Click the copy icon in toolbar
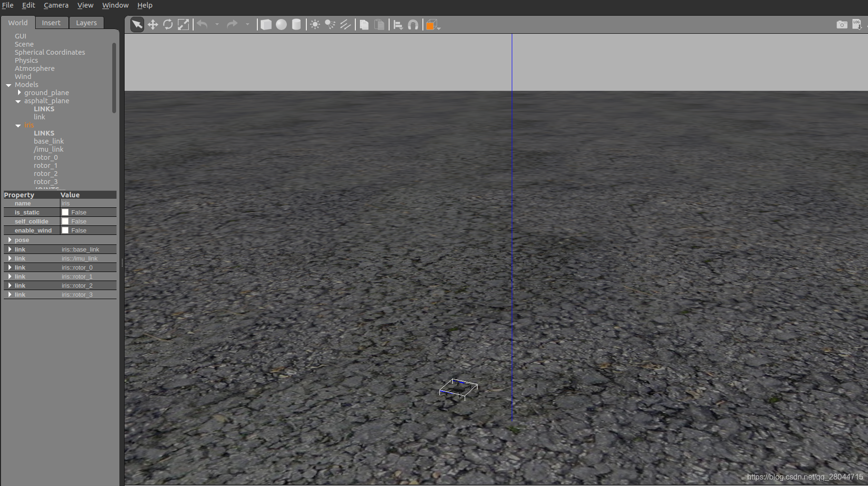868x486 pixels. [x=364, y=25]
